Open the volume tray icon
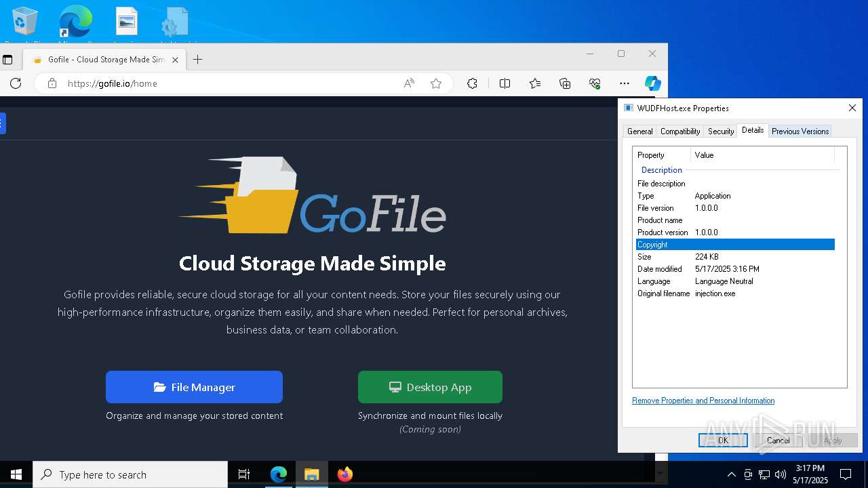 [781, 474]
